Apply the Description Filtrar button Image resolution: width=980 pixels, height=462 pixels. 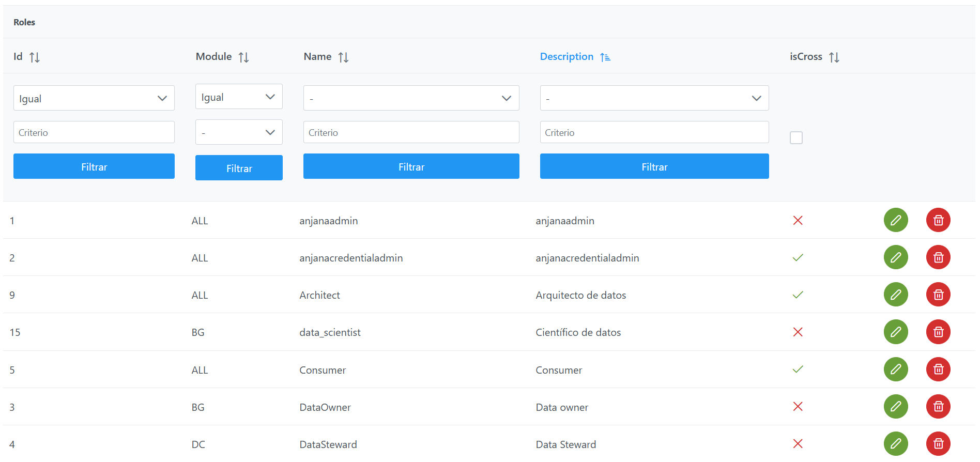[654, 166]
